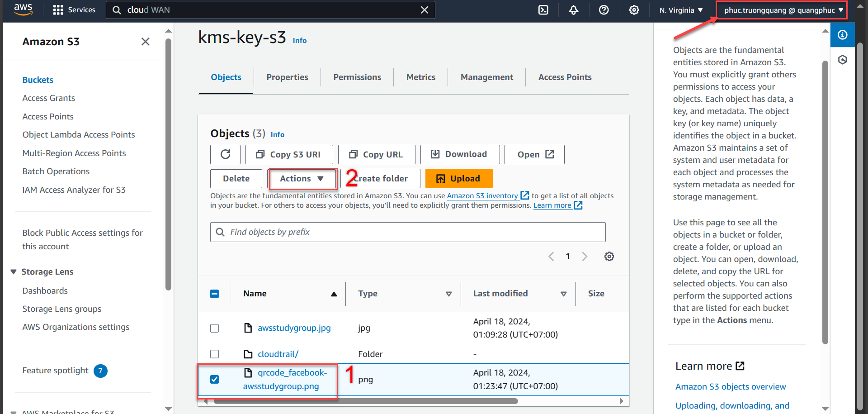Open phuc.truongquang account menu

tap(783, 10)
